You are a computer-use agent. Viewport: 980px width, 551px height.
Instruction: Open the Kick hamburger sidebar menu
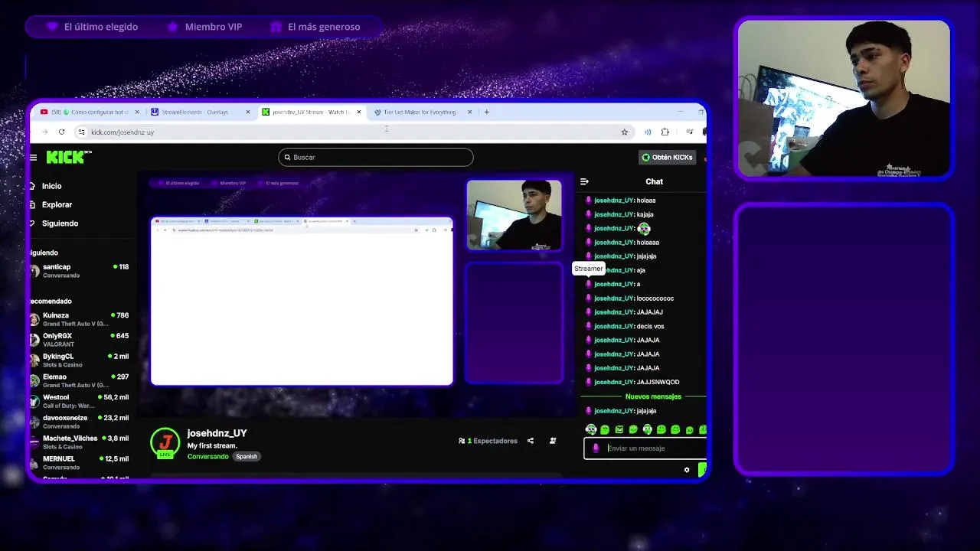click(x=34, y=157)
